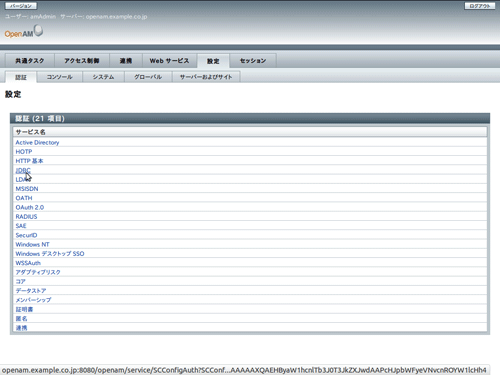Screen dimensions: 500x375
Task: Open the OAuth 2.0 service link
Action: tap(30, 207)
